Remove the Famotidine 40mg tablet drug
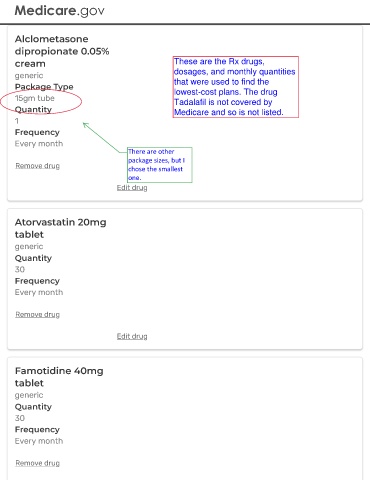The image size is (370, 480). click(37, 463)
